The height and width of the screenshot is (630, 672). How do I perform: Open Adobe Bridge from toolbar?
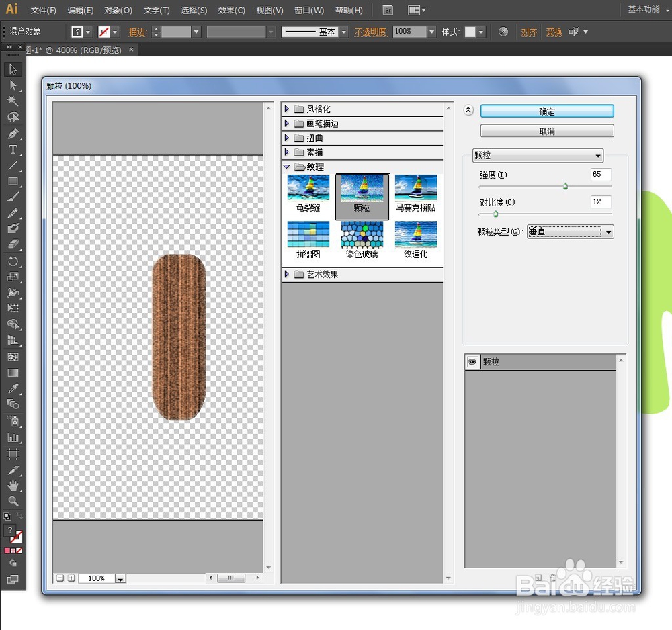coord(388,10)
